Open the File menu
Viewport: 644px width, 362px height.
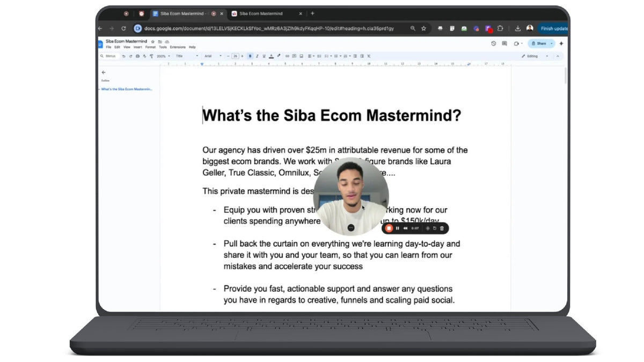108,47
